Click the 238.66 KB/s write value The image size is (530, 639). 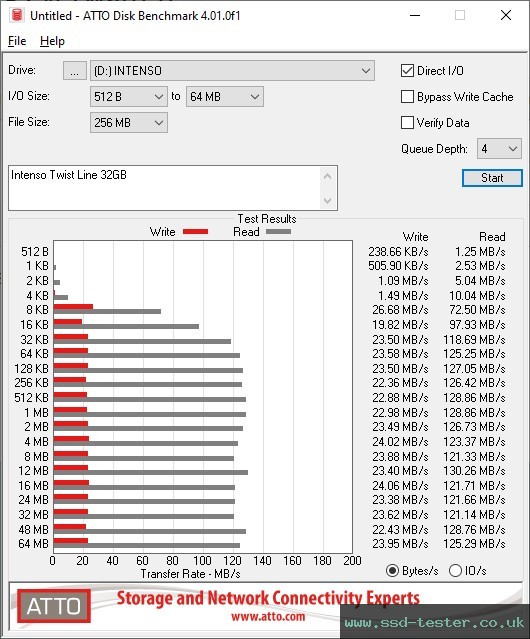398,252
